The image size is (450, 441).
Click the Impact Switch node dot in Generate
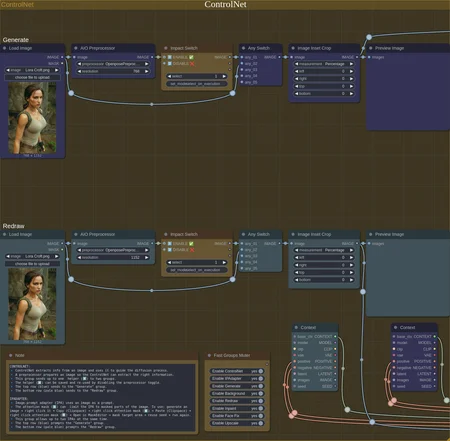166,48
